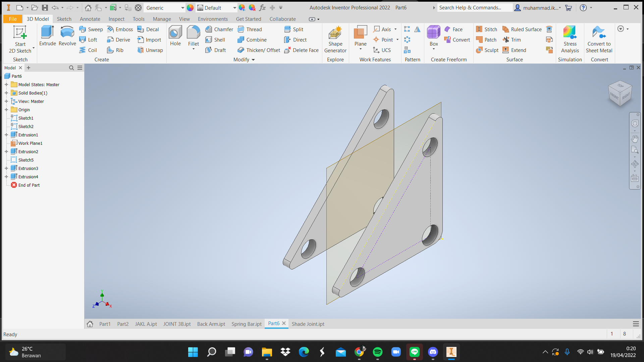The height and width of the screenshot is (362, 644).
Task: Expand the Extrusion1 tree node
Action: pyautogui.click(x=6, y=135)
